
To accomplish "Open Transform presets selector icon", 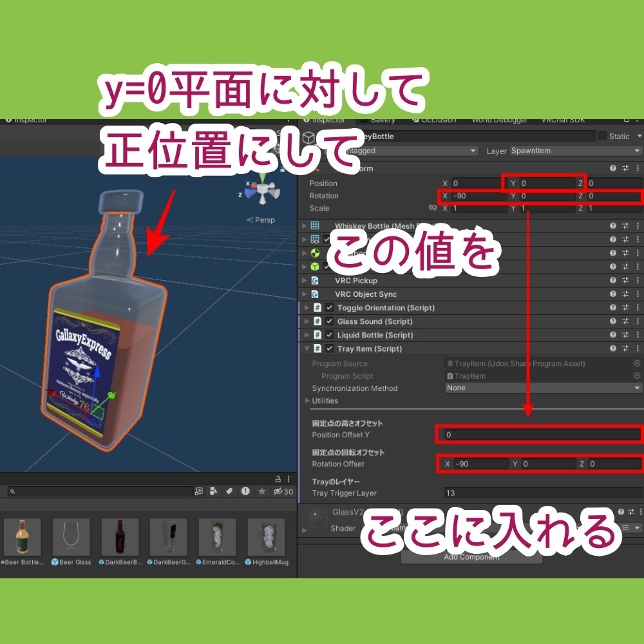I will tap(625, 168).
